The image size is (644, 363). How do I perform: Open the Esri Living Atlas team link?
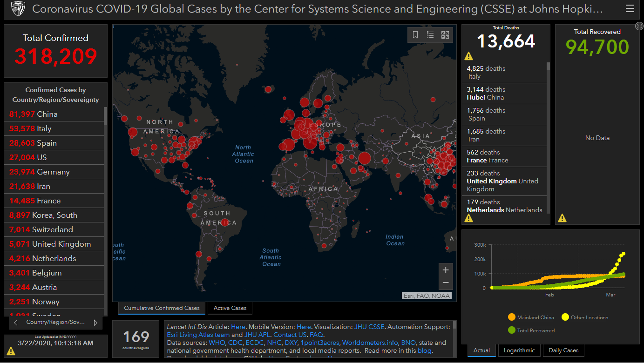coord(198,335)
